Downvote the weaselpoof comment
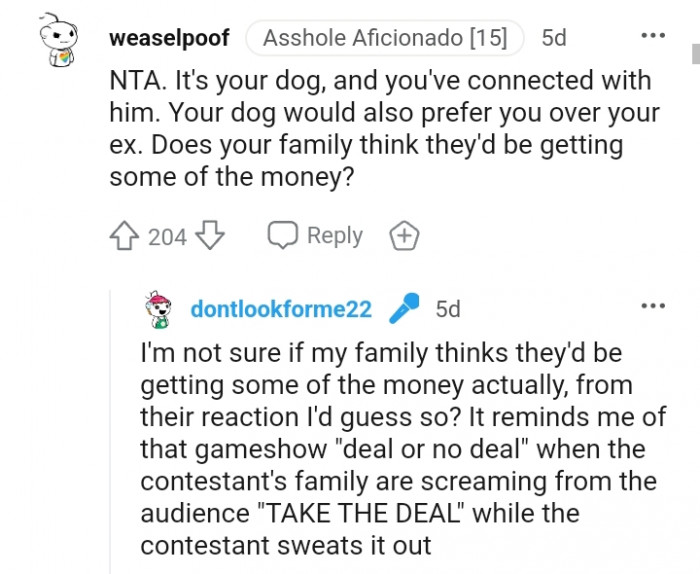 (210, 236)
